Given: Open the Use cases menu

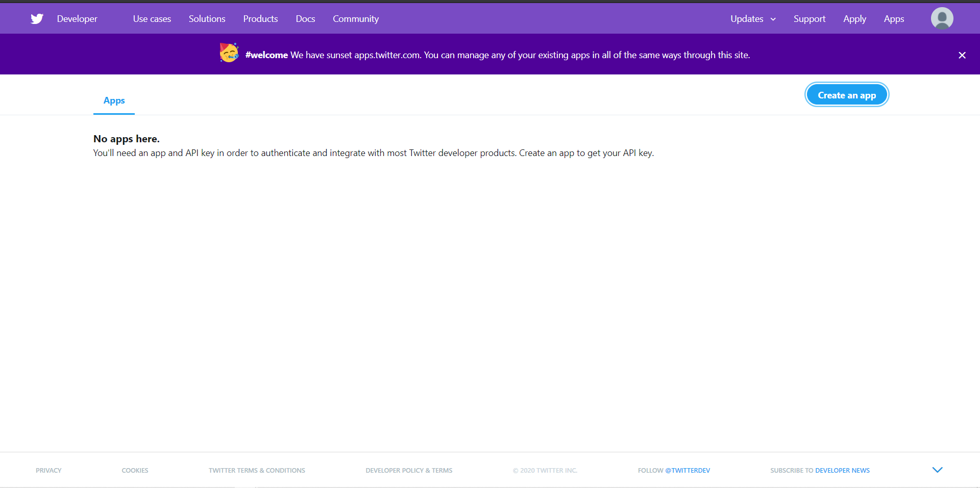Looking at the screenshot, I should click(x=152, y=19).
